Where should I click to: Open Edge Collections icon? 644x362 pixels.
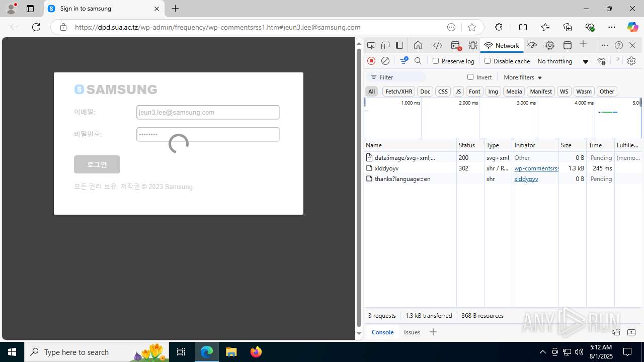pyautogui.click(x=568, y=27)
